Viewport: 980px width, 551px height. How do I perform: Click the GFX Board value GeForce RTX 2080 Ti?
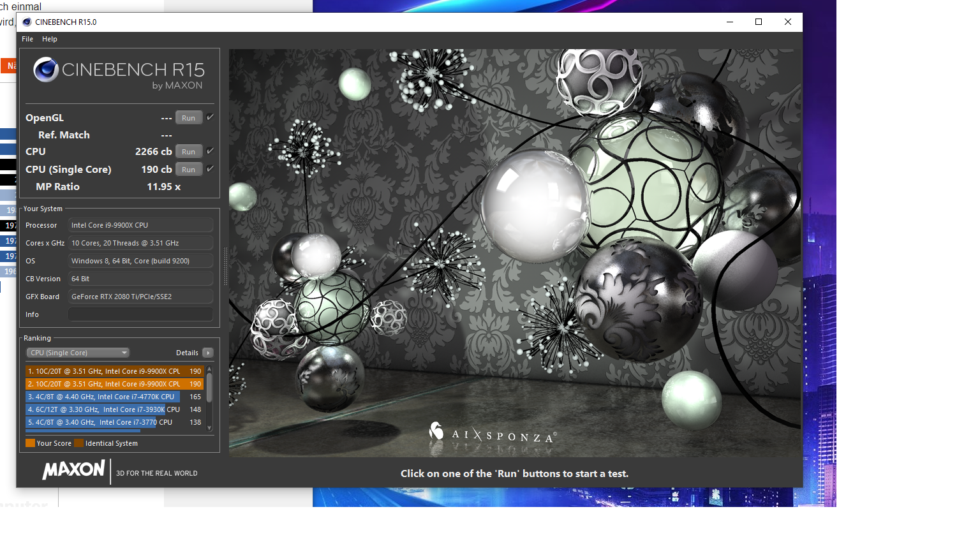tap(140, 297)
